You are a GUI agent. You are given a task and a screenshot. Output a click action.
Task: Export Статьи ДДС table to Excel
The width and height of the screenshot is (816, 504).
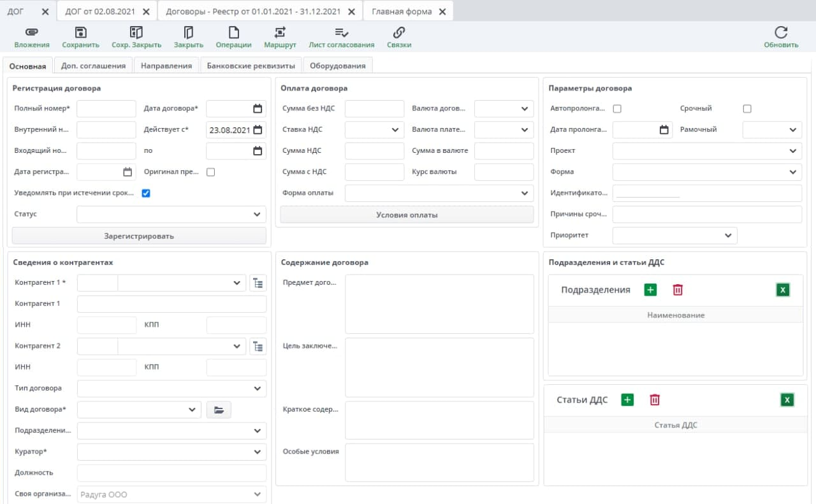pos(787,400)
